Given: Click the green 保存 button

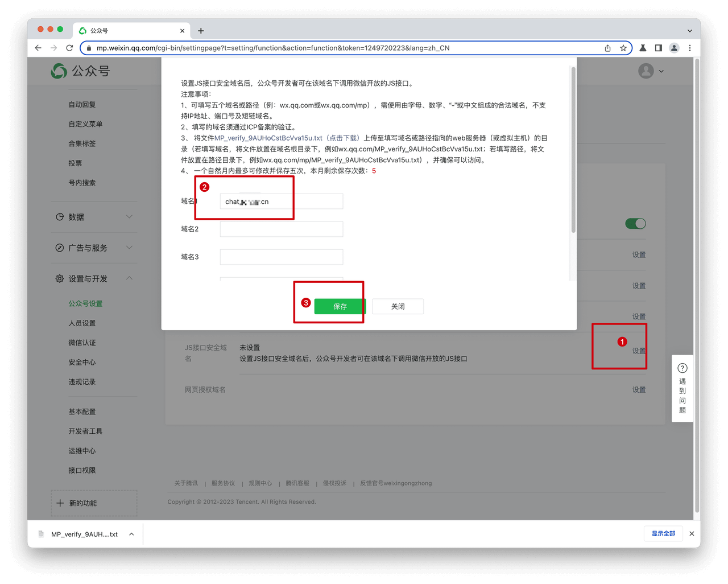Looking at the screenshot, I should (339, 306).
